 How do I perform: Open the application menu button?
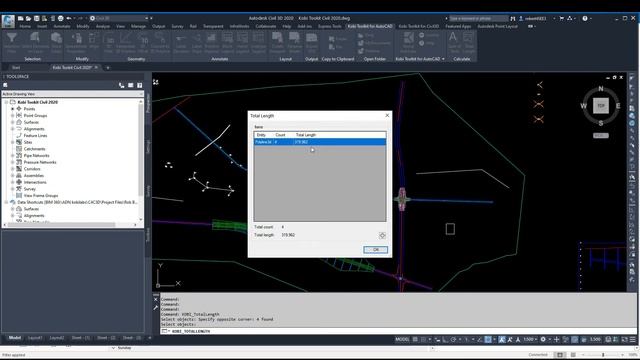click(8, 21)
